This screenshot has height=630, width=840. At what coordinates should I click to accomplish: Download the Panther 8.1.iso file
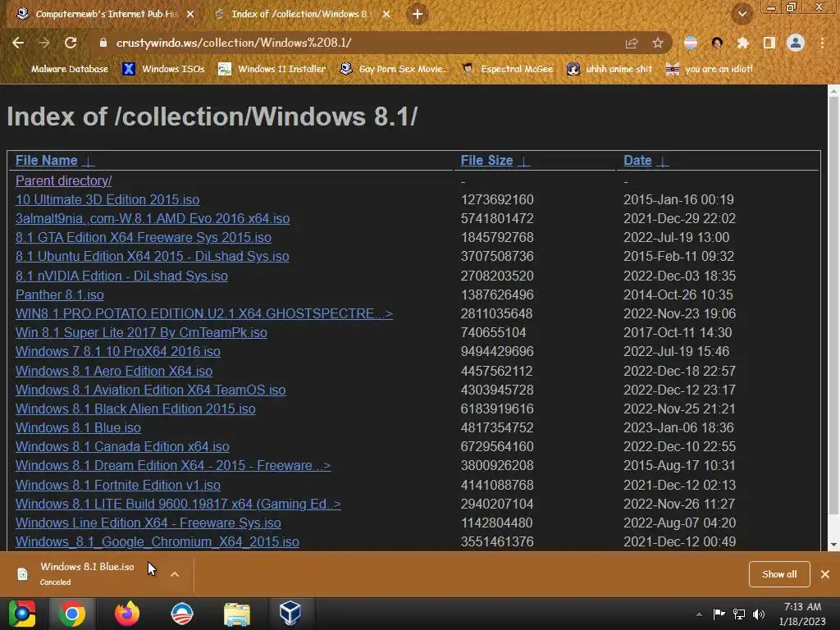click(x=59, y=294)
